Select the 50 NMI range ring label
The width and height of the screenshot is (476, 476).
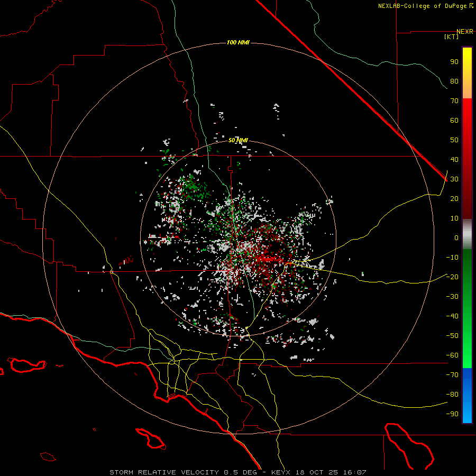pos(238,140)
